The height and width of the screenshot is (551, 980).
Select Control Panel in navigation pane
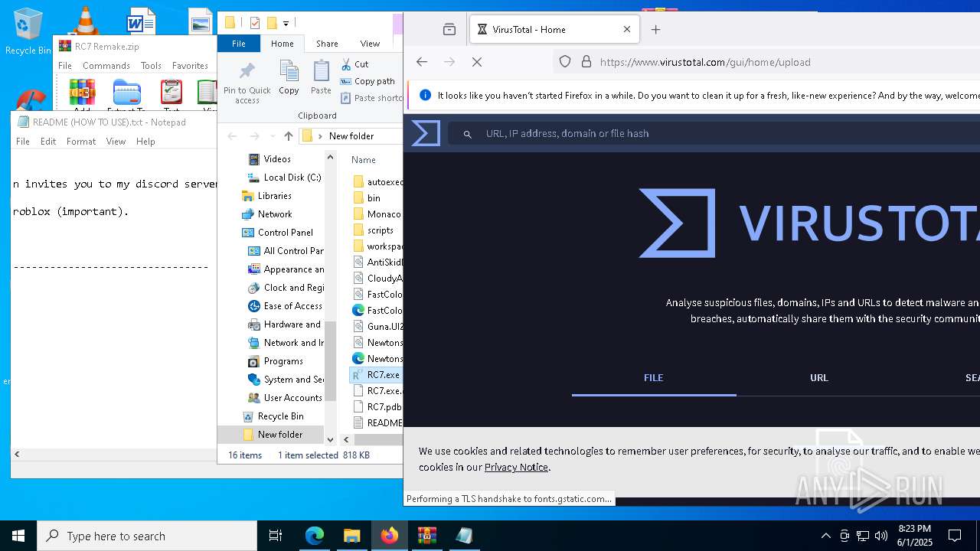pyautogui.click(x=285, y=233)
